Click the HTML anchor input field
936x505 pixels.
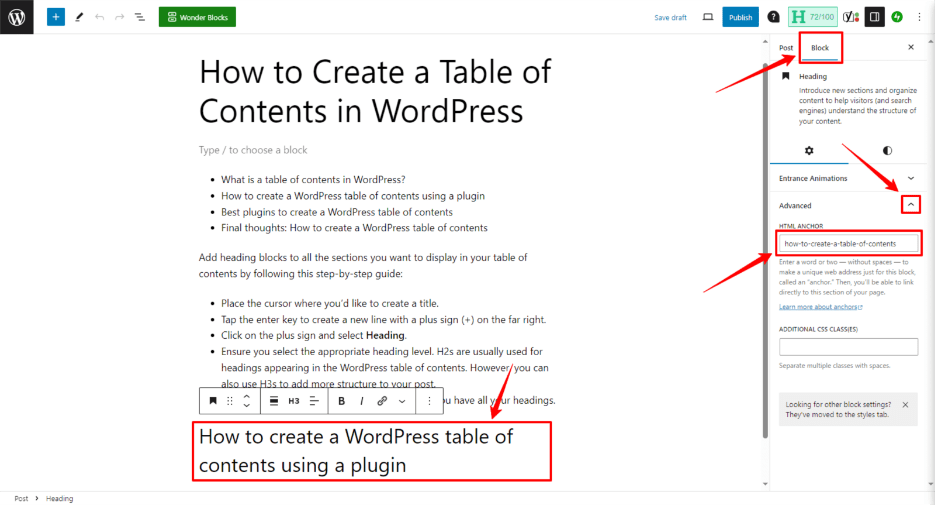coord(848,244)
